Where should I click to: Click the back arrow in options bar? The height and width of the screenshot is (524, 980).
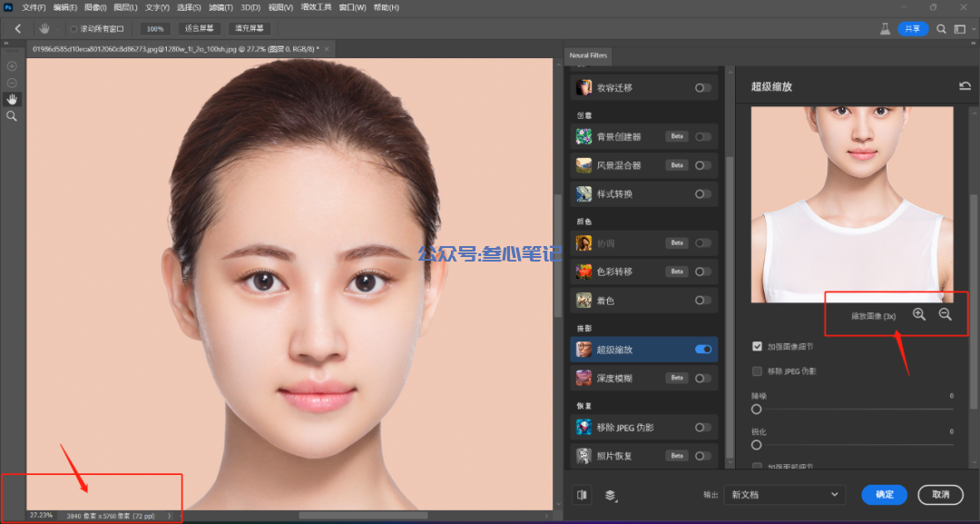tap(18, 29)
